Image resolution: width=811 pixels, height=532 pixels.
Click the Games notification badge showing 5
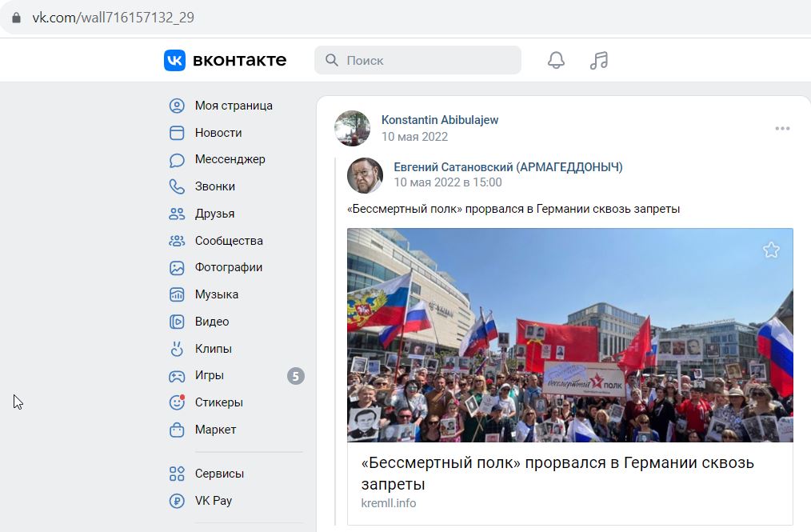[296, 376]
